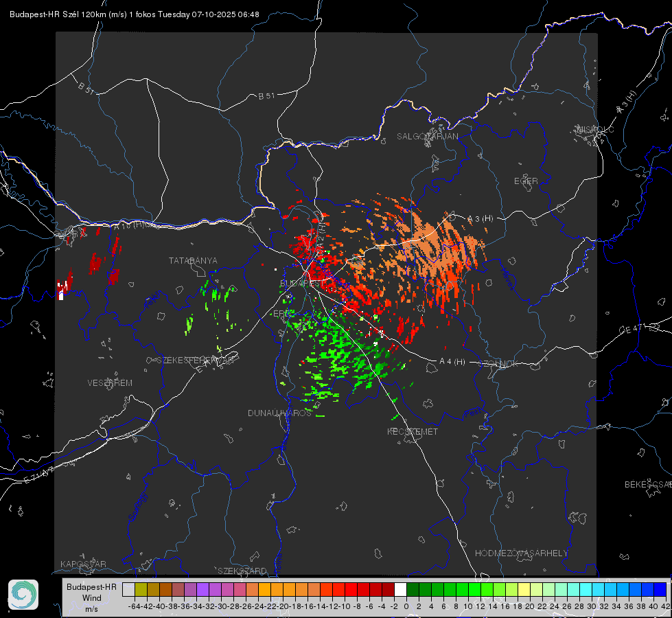Pick the olive -64 m/s legend swatch

click(141, 590)
